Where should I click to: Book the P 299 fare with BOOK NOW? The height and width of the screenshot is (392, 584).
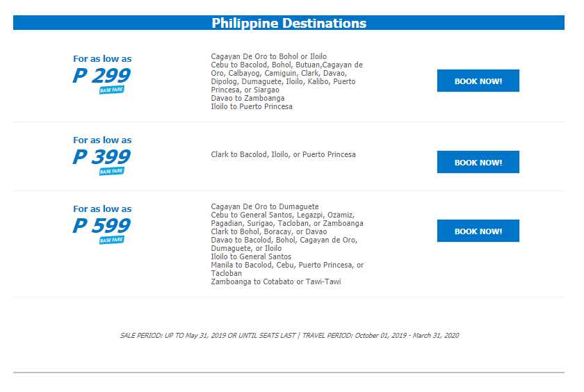tap(478, 81)
